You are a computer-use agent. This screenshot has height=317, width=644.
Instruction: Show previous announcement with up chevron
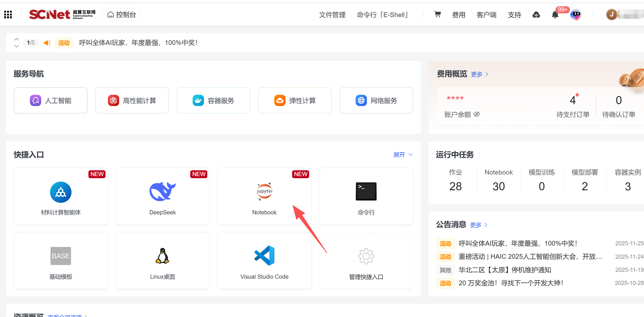(17, 39)
